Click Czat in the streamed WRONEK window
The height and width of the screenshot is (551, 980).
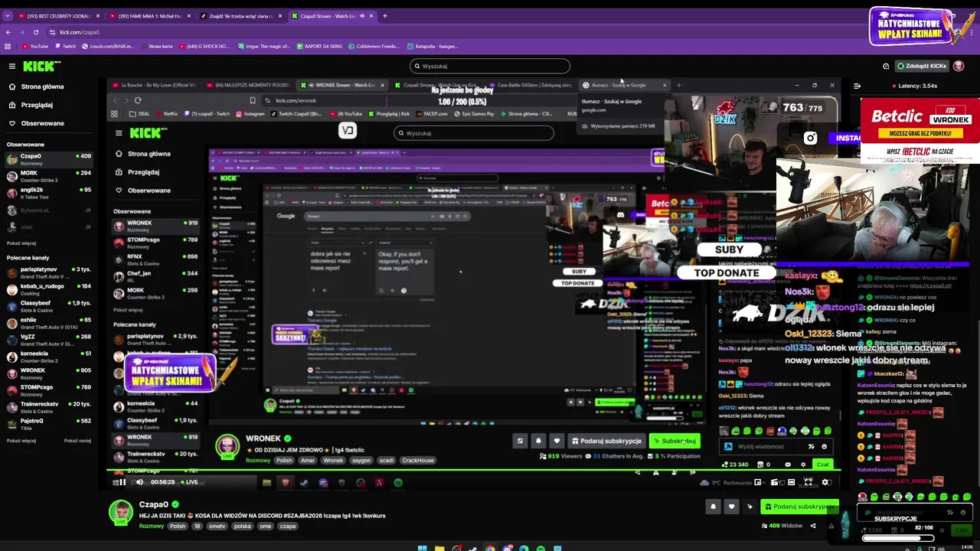coord(822,465)
